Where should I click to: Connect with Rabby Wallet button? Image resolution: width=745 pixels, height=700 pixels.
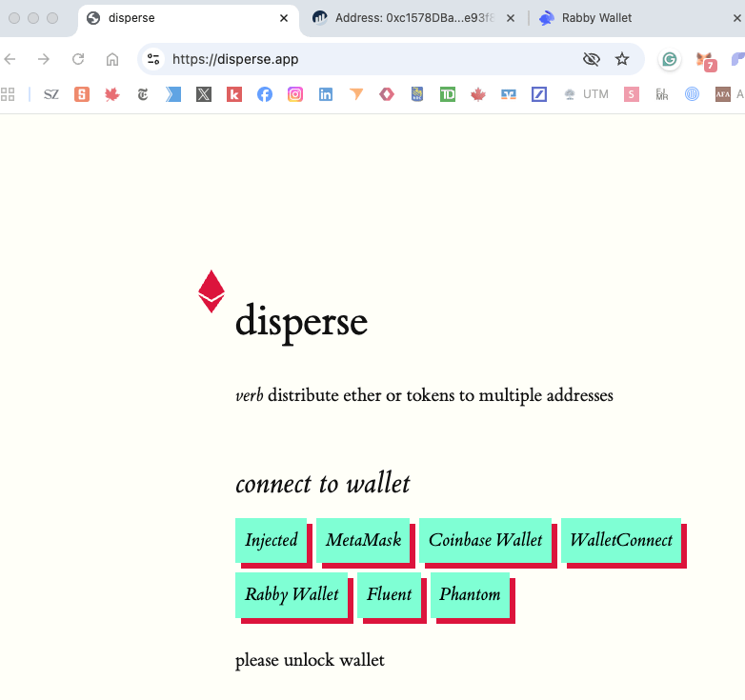pyautogui.click(x=292, y=595)
